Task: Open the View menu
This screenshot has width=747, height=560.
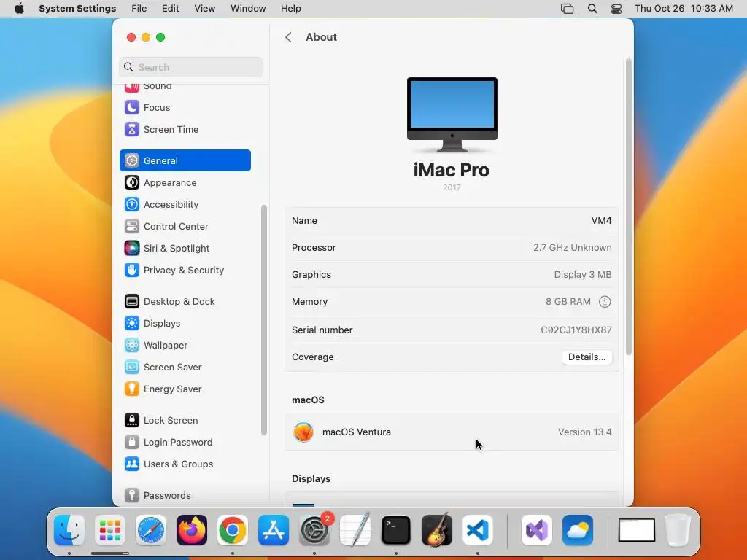Action: (x=205, y=9)
